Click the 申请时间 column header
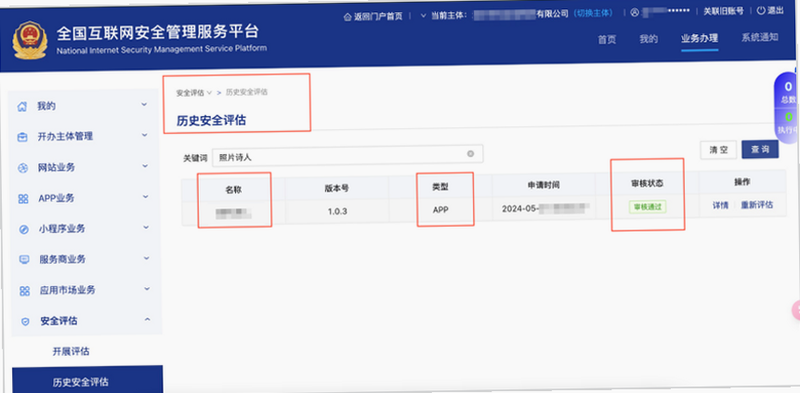The height and width of the screenshot is (393, 800). click(544, 185)
